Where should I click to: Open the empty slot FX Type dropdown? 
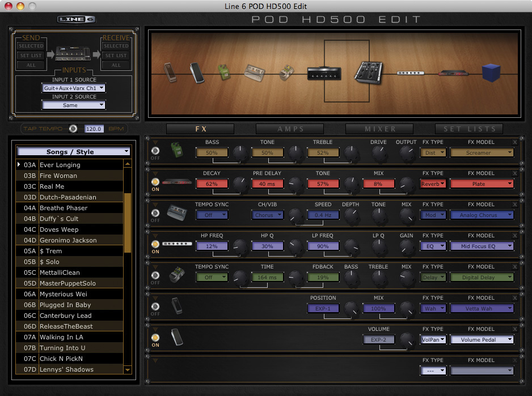pyautogui.click(x=433, y=371)
